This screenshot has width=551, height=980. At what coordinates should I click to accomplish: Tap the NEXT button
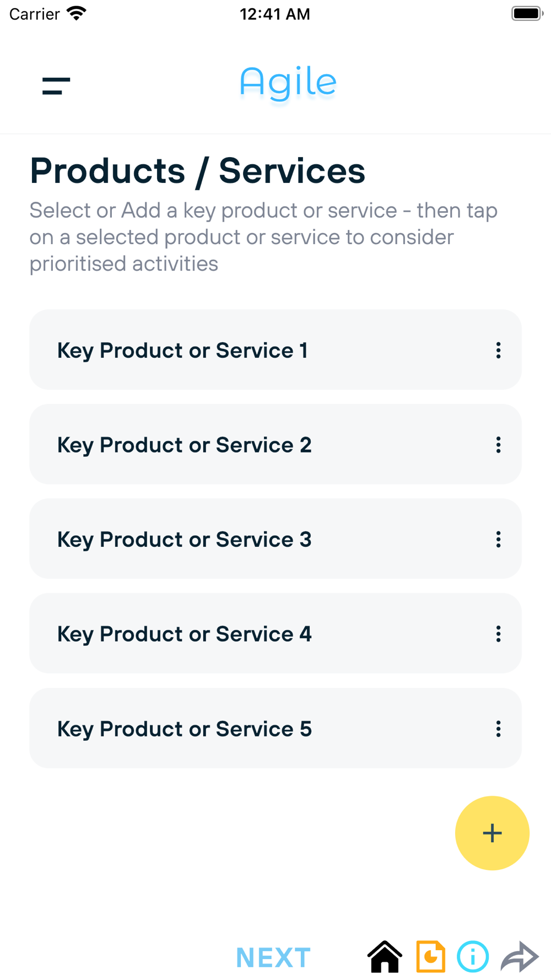coord(273,957)
